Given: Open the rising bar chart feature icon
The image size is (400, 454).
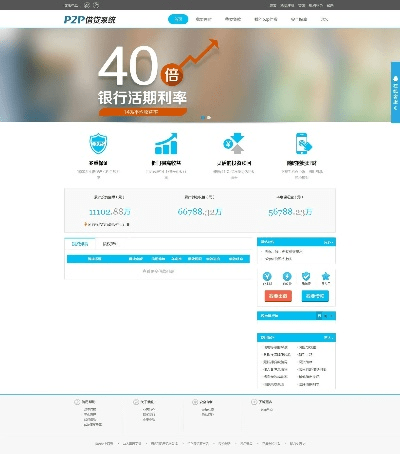Looking at the screenshot, I should tap(166, 144).
